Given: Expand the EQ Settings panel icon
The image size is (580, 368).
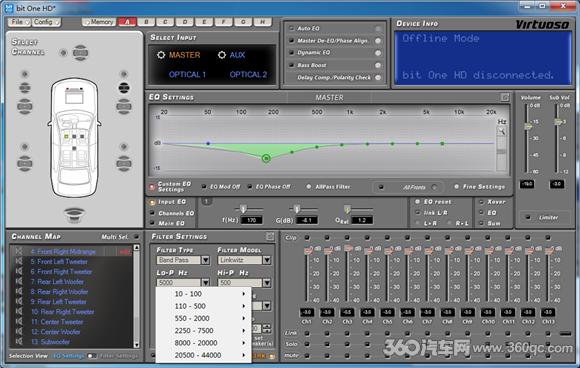Looking at the screenshot, I should click(505, 97).
